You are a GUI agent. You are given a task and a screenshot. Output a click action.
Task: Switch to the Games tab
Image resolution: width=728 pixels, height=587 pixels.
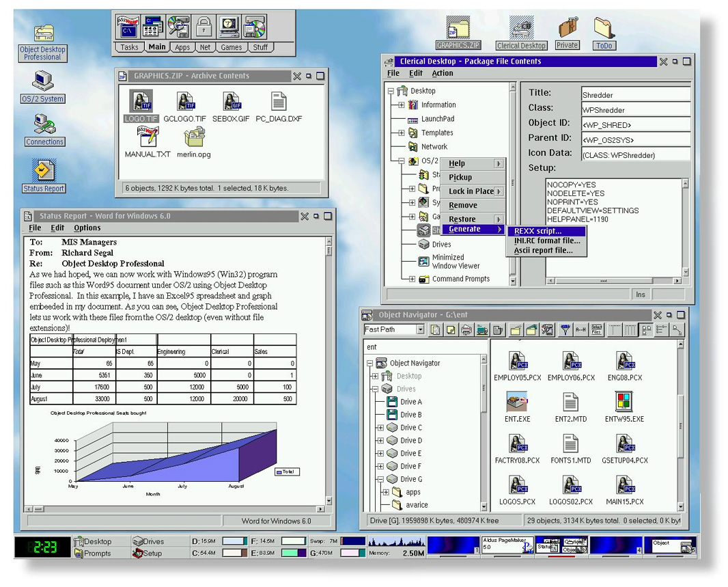pyautogui.click(x=231, y=48)
